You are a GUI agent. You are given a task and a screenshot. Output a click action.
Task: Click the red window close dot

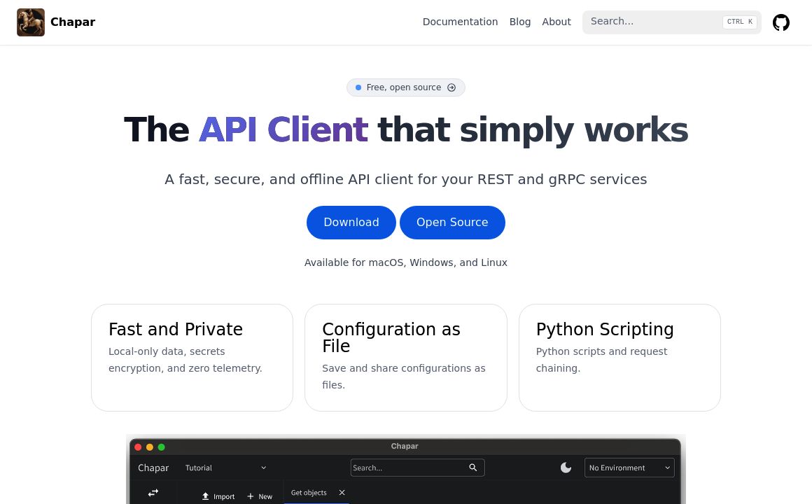pos(138,447)
